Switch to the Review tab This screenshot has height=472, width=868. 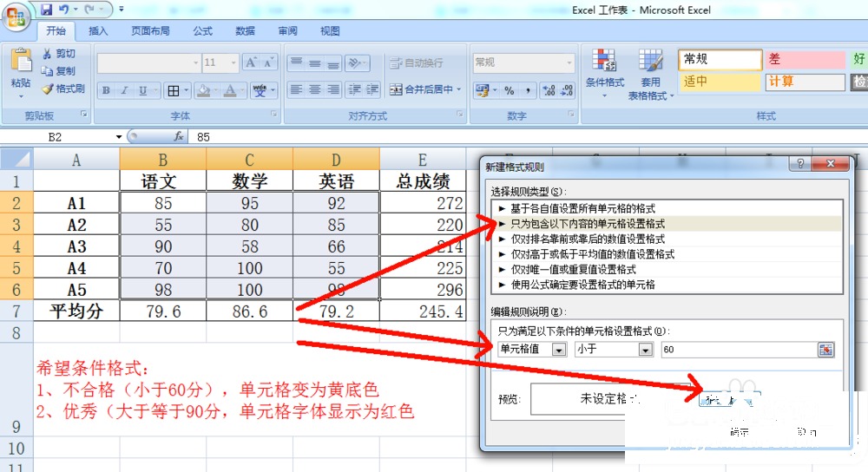[x=287, y=31]
